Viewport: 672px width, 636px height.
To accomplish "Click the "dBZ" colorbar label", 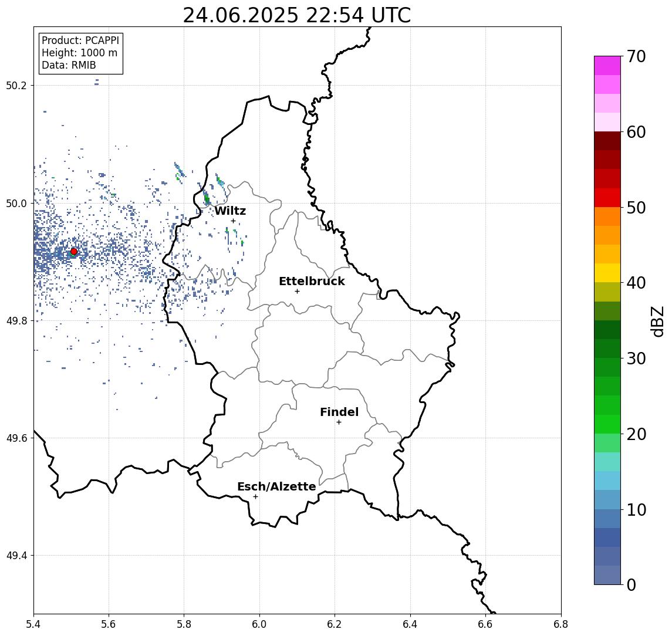I will [x=657, y=321].
